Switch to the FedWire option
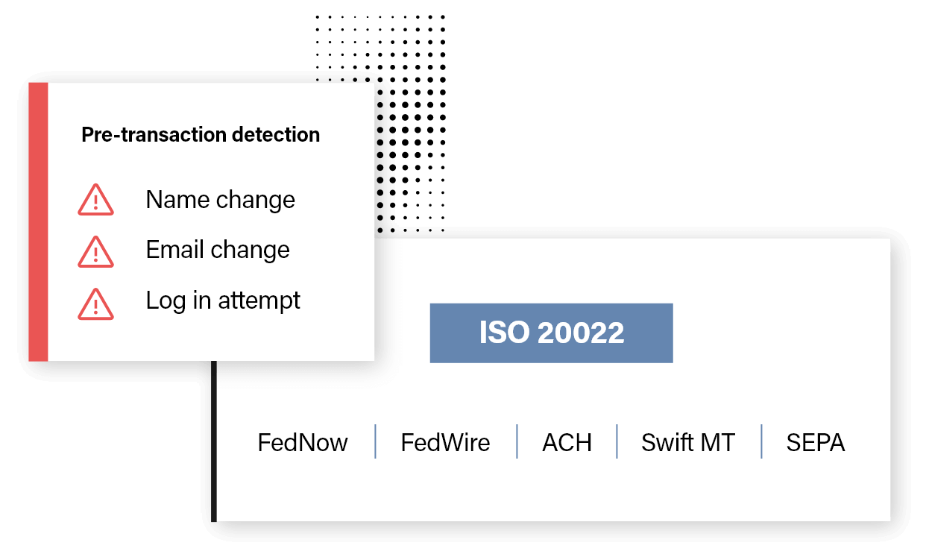Viewport: 929px width, 560px height. [445, 442]
